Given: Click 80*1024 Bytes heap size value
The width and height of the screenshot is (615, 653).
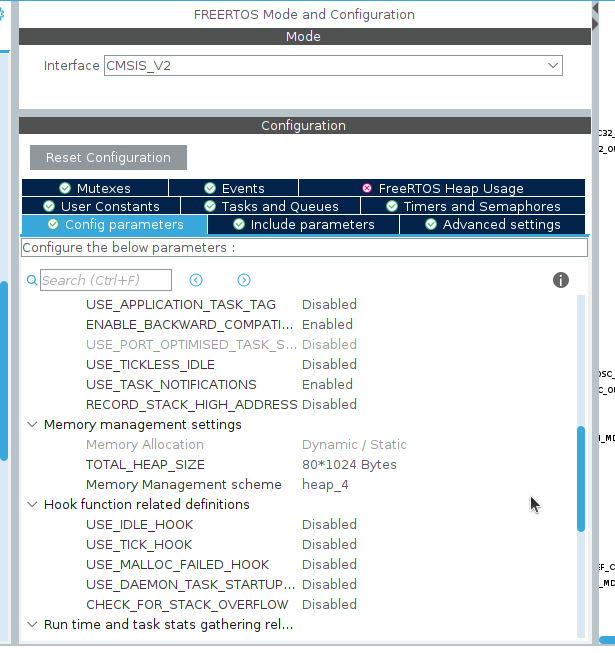Looking at the screenshot, I should (x=349, y=465).
